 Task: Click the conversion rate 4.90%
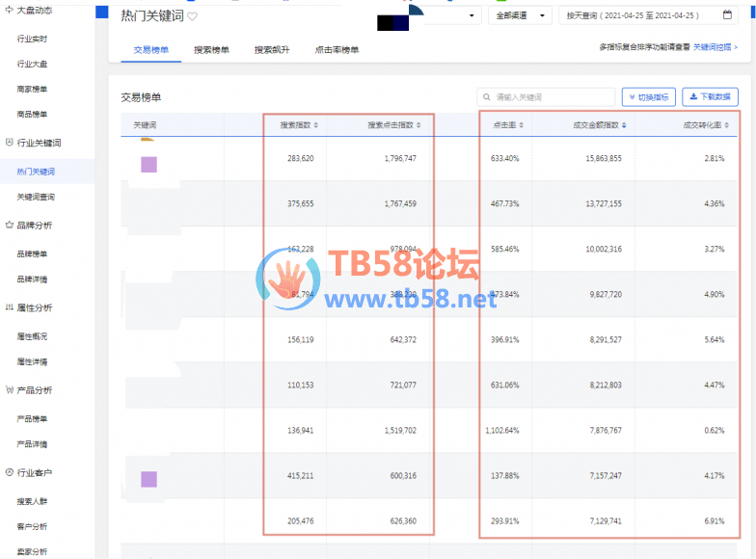click(714, 294)
